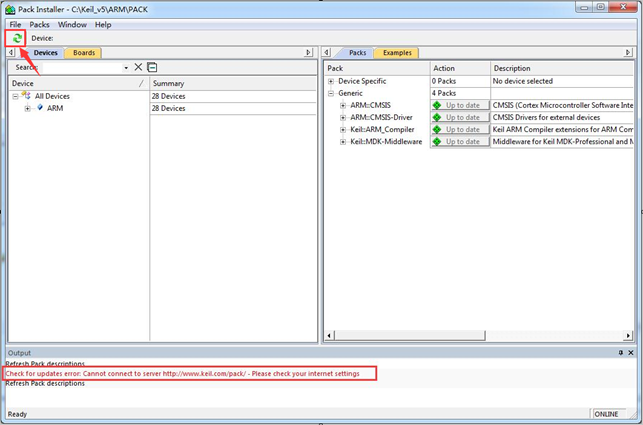Open the Window menu
This screenshot has width=643, height=425.
pos(72,25)
